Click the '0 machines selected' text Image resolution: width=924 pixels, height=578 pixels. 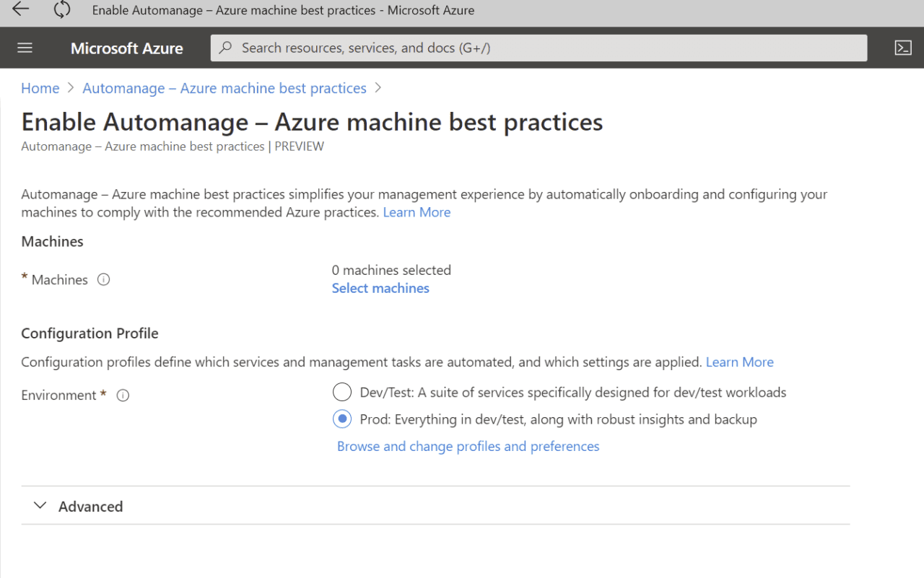click(x=391, y=270)
